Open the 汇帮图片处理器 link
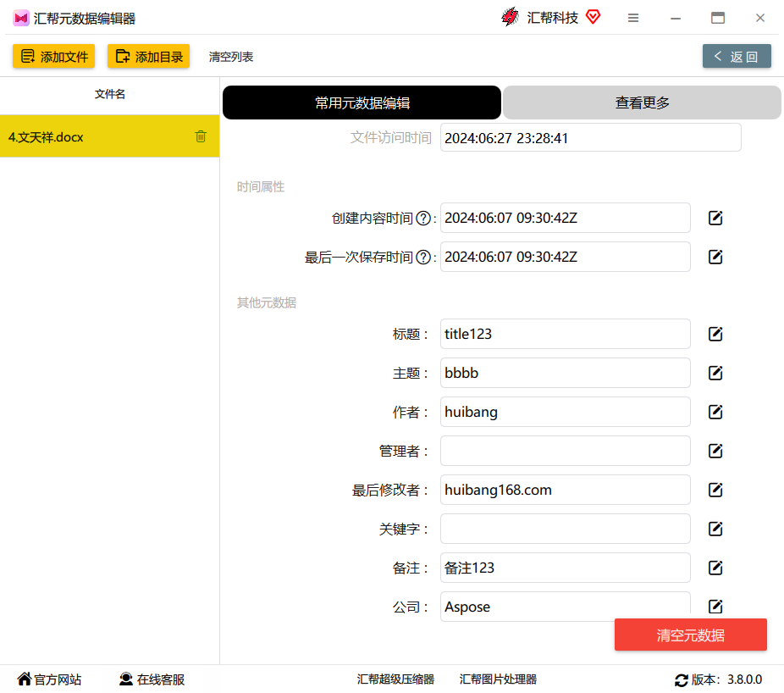This screenshot has height=693, width=784. (x=498, y=679)
